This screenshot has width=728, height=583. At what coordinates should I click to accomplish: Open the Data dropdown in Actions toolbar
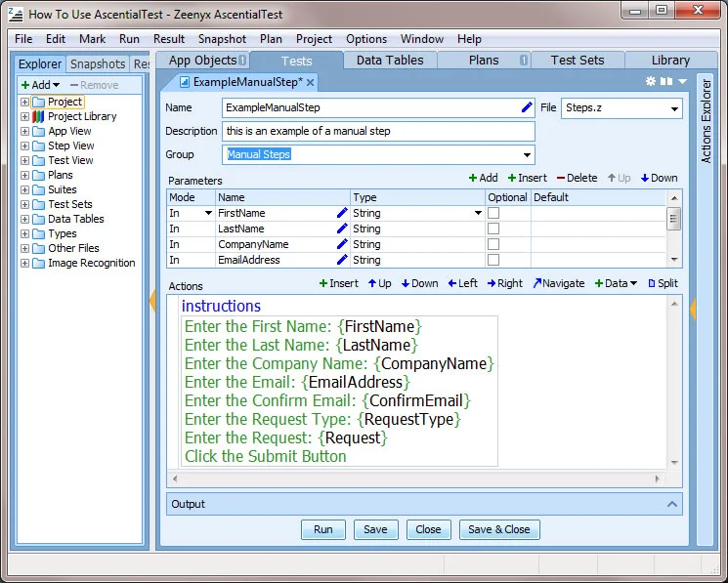point(616,283)
